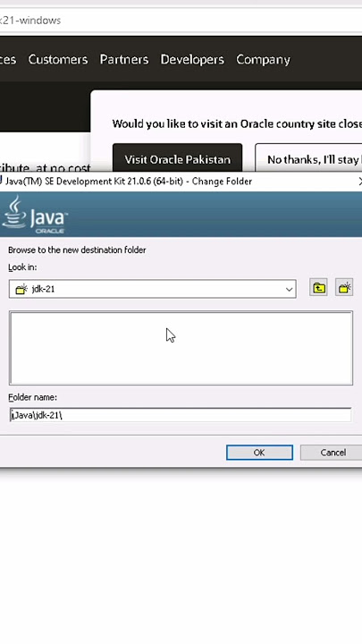The image size is (362, 644).
Task: Open the jdk-21 Look in combo box
Action: tap(152, 289)
